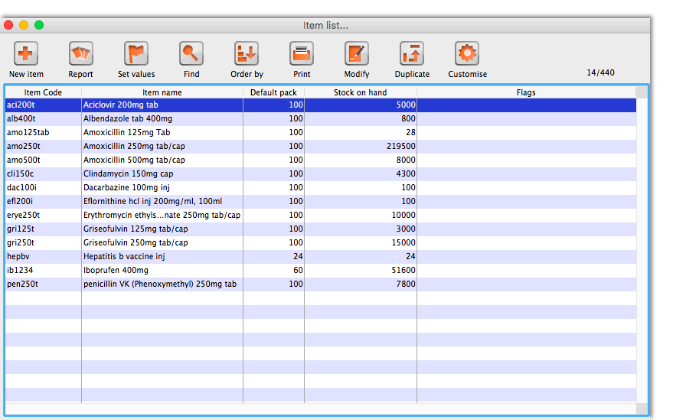
Task: Open the Find magnifier tool
Action: click(x=191, y=54)
